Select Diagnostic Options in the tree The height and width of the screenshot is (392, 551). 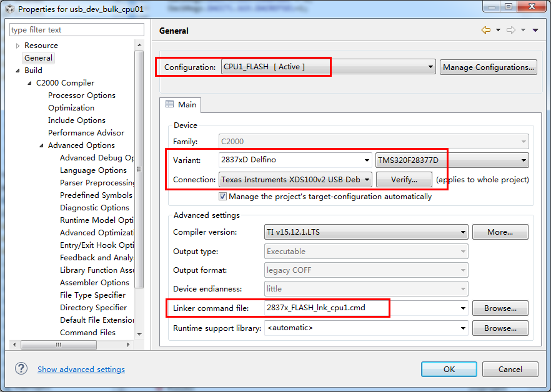tap(94, 208)
